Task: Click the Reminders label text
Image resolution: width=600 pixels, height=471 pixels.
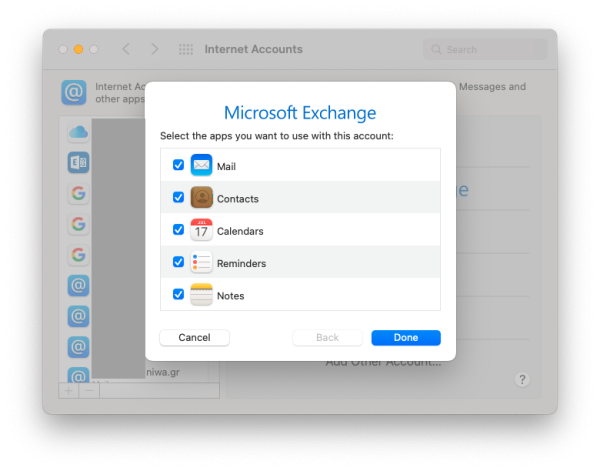Action: point(241,264)
